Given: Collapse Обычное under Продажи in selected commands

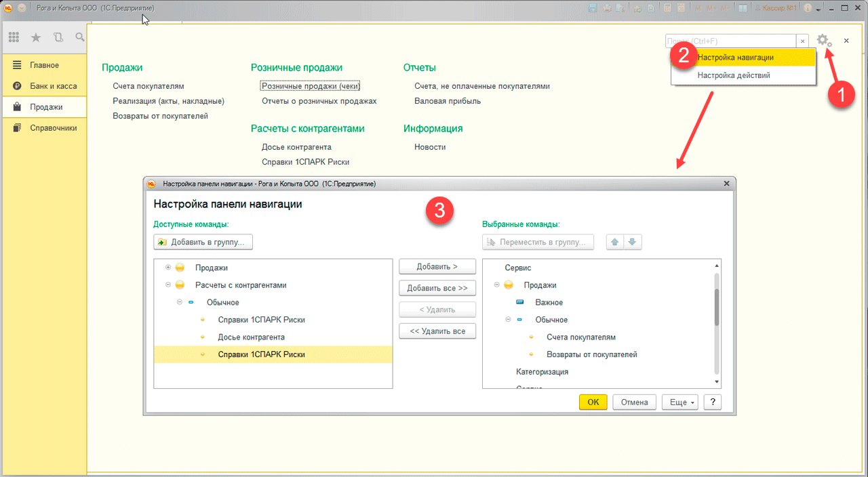Looking at the screenshot, I should [508, 320].
